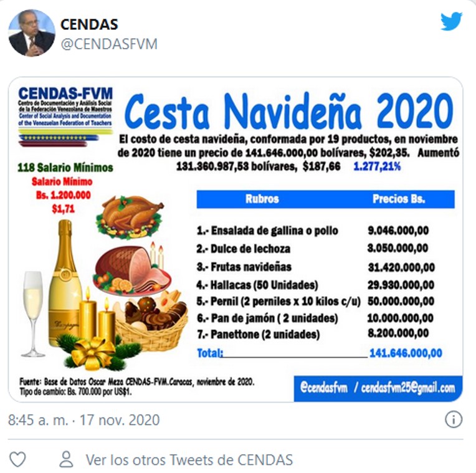Click the Precios Bs. column header
This screenshot has height=473, width=476.
(399, 199)
